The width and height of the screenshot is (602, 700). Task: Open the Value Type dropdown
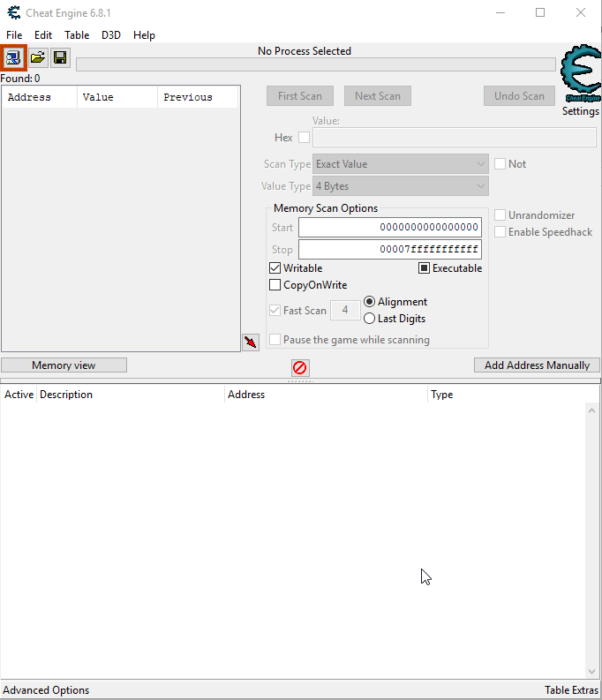[401, 186]
